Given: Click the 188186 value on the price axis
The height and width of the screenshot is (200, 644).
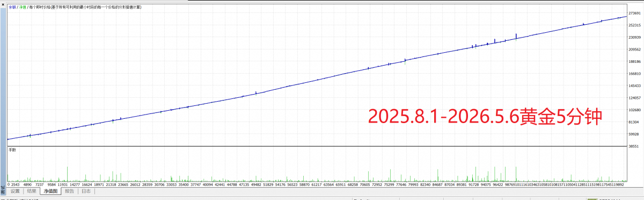Looking at the screenshot, I should pyautogui.click(x=635, y=62).
